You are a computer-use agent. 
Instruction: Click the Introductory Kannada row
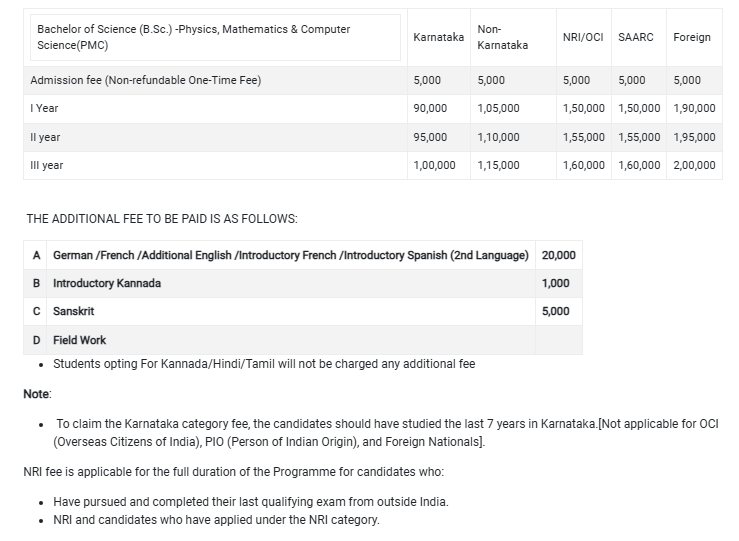pyautogui.click(x=107, y=283)
